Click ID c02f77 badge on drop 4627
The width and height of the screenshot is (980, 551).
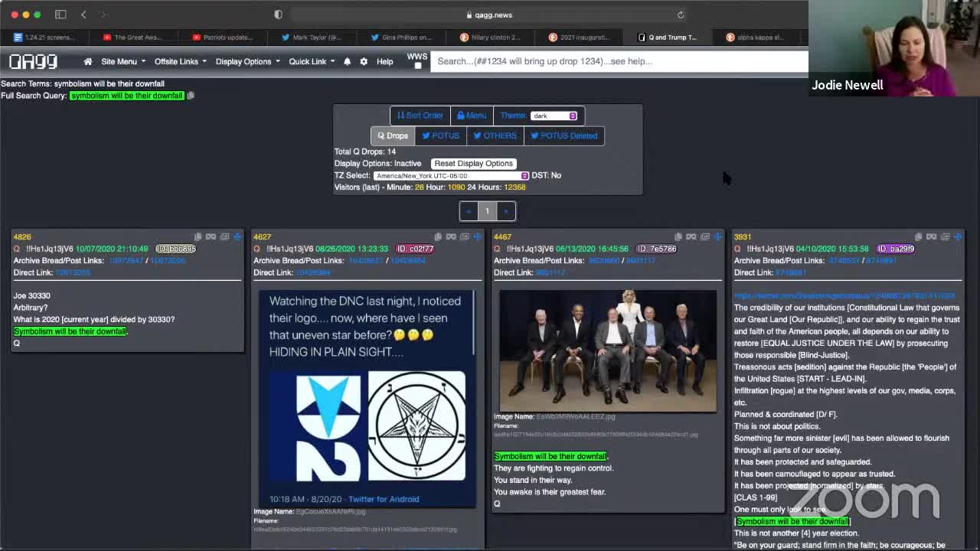click(x=416, y=249)
